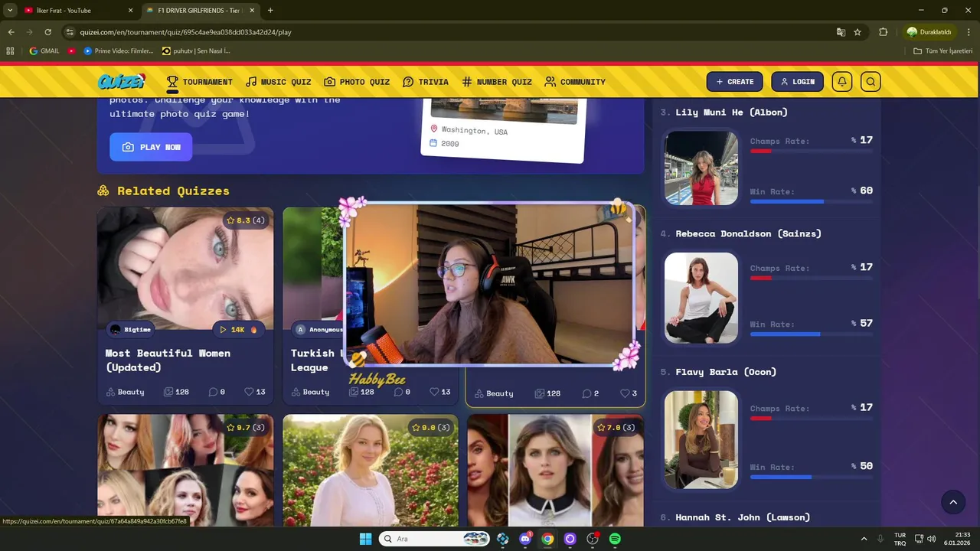
Task: Open Flavy Barla (Ocon) photo
Action: pos(701,439)
